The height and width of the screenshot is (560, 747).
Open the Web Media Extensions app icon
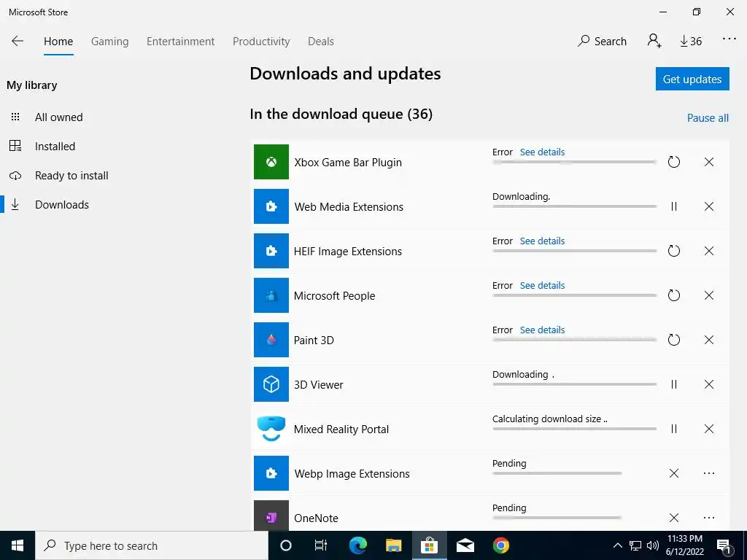coord(271,206)
